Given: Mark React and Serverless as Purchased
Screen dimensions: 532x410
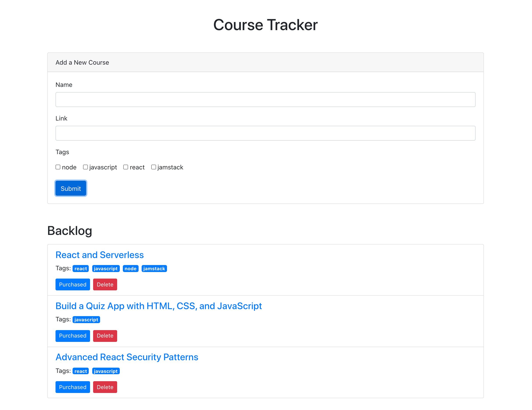Looking at the screenshot, I should point(72,284).
